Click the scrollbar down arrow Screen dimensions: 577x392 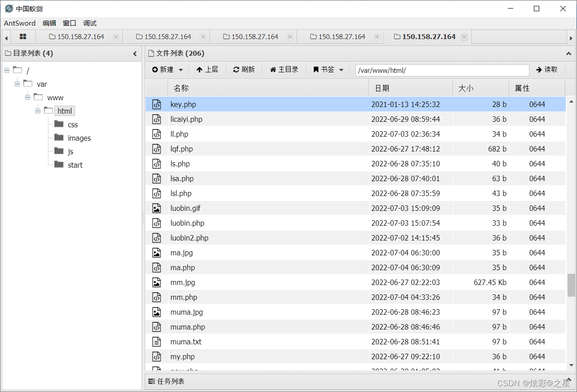click(x=571, y=365)
